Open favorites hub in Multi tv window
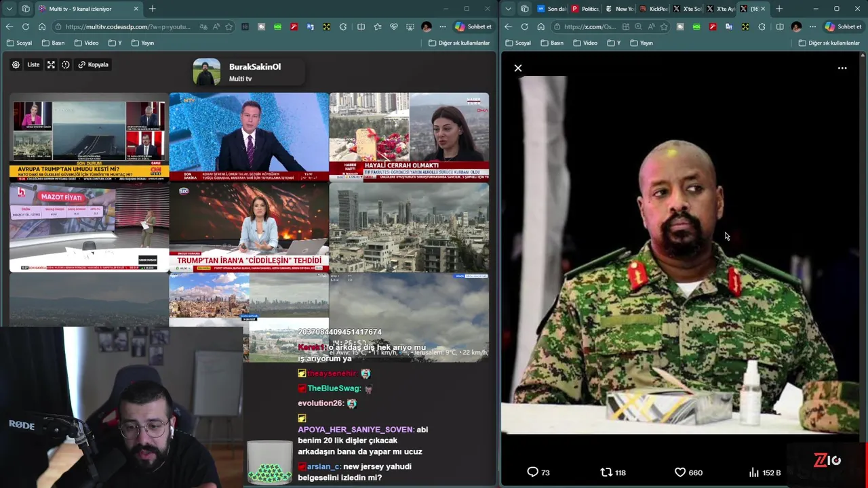Image resolution: width=868 pixels, height=488 pixels. 378,26
